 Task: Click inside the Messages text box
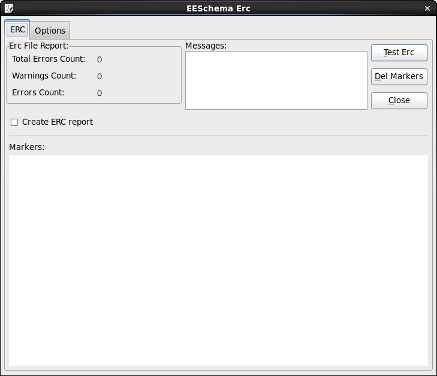276,80
